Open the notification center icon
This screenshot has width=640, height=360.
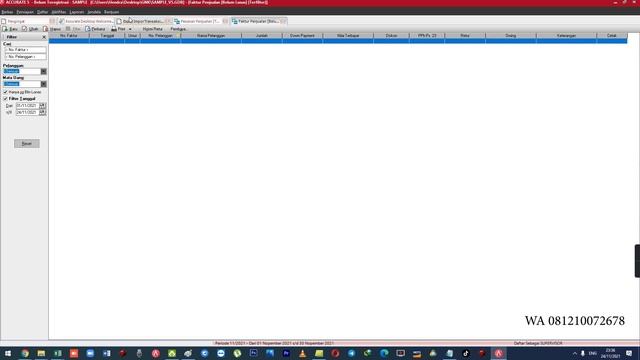[x=629, y=353]
